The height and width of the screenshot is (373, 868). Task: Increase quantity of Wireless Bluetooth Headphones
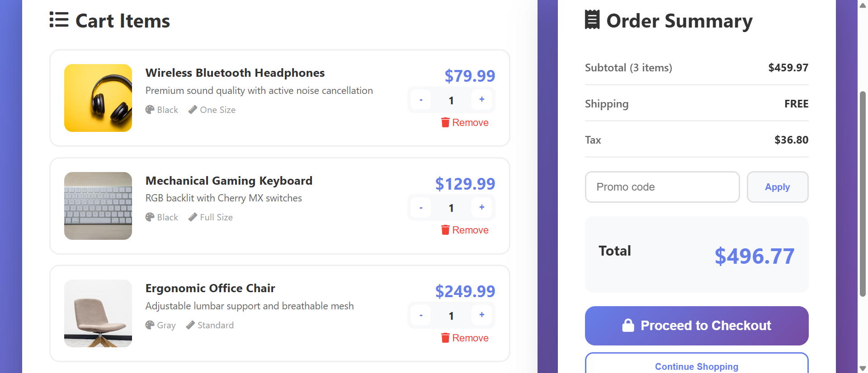pos(481,100)
